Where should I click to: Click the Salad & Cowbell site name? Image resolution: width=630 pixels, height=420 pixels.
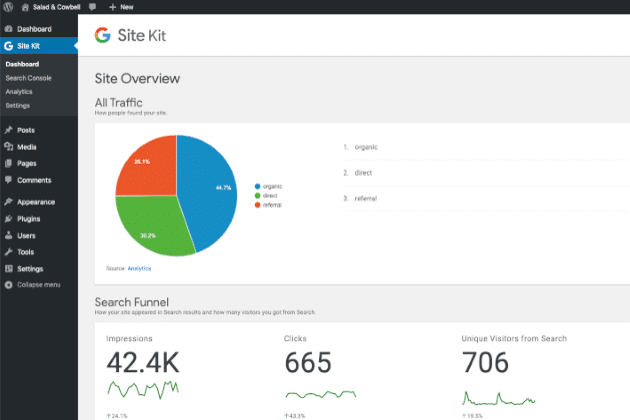coord(56,7)
